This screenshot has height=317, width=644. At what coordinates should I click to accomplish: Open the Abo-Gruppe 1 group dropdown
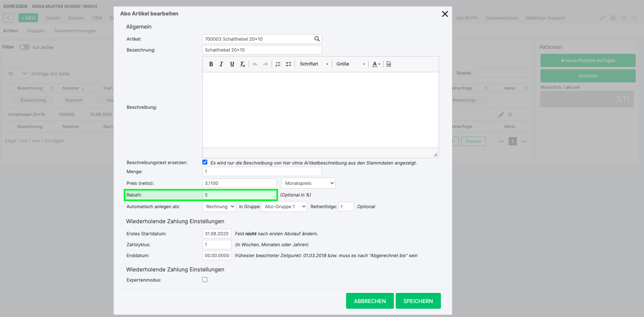click(x=284, y=207)
